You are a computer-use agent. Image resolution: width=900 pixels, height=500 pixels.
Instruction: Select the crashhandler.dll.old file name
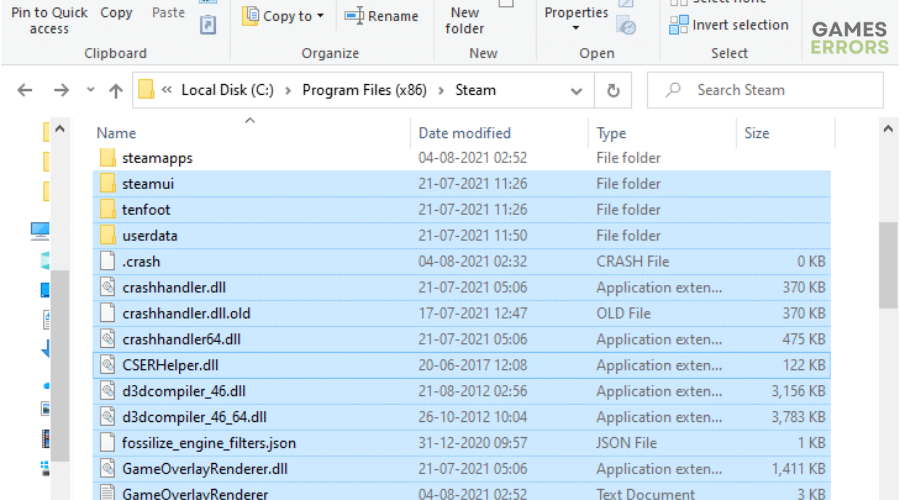tap(186, 313)
